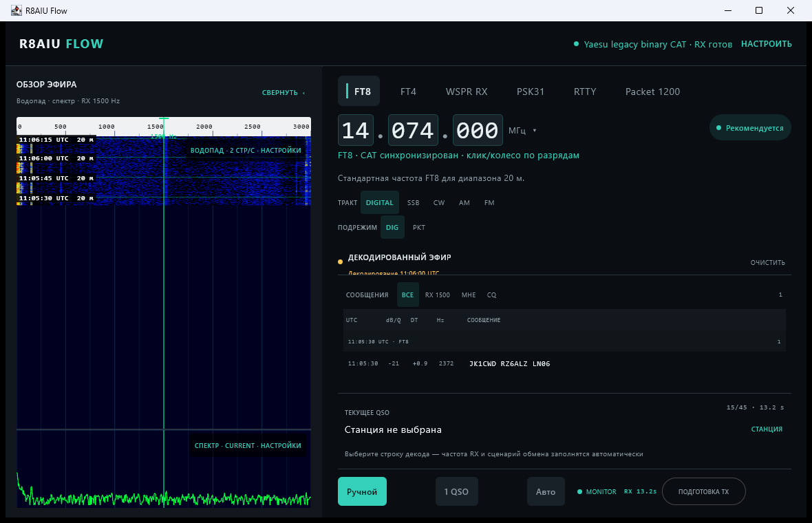Select CW tract mode
This screenshot has width=812, height=523.
point(438,202)
